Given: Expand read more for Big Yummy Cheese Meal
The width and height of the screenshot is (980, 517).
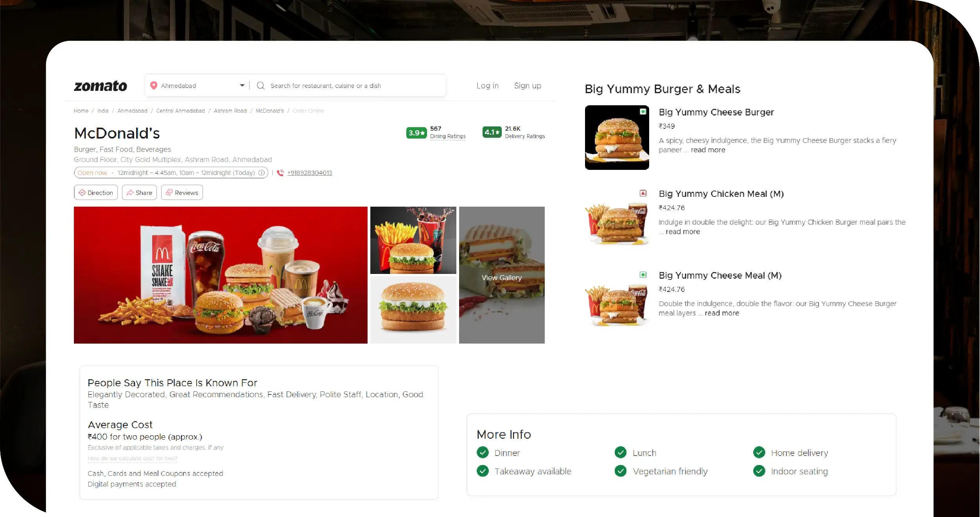Looking at the screenshot, I should [722, 313].
